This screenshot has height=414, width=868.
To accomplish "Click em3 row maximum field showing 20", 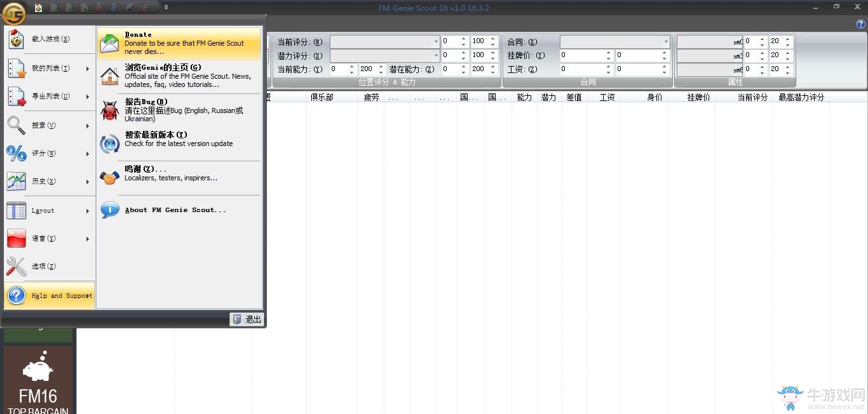I will tap(781, 55).
